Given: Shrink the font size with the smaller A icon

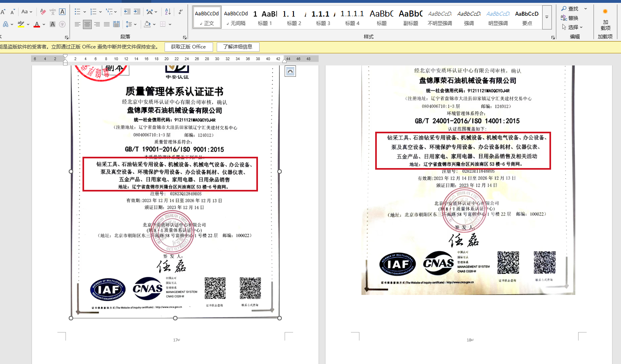Looking at the screenshot, I should (13, 12).
